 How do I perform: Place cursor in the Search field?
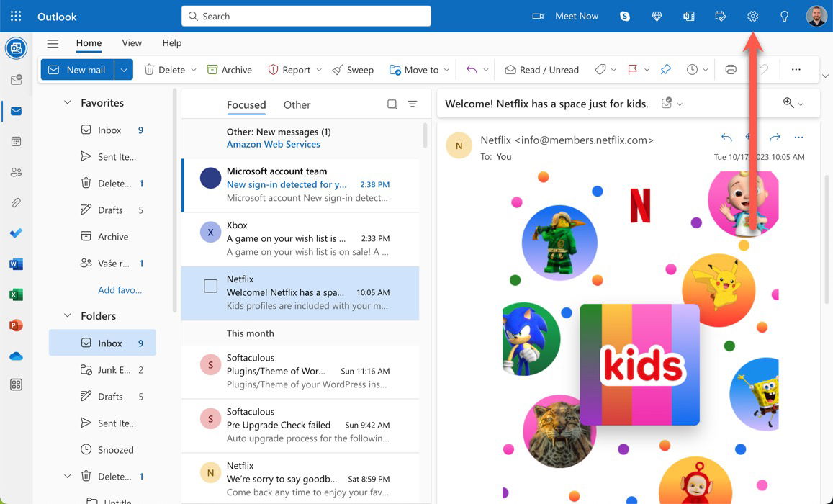click(305, 16)
